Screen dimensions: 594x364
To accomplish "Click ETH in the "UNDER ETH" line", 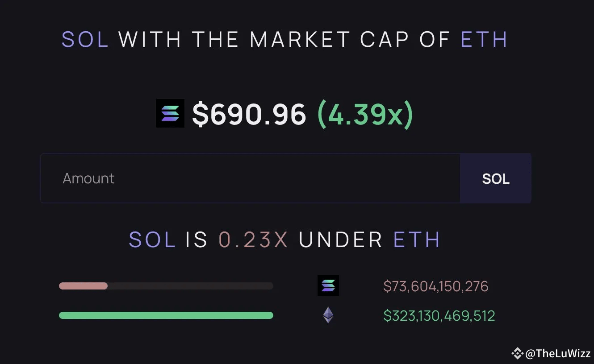I will pos(417,240).
